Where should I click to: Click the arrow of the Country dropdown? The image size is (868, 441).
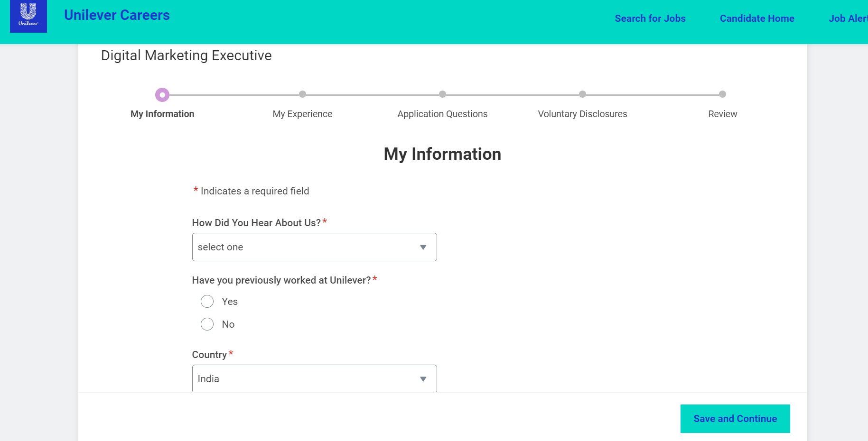coord(423,379)
